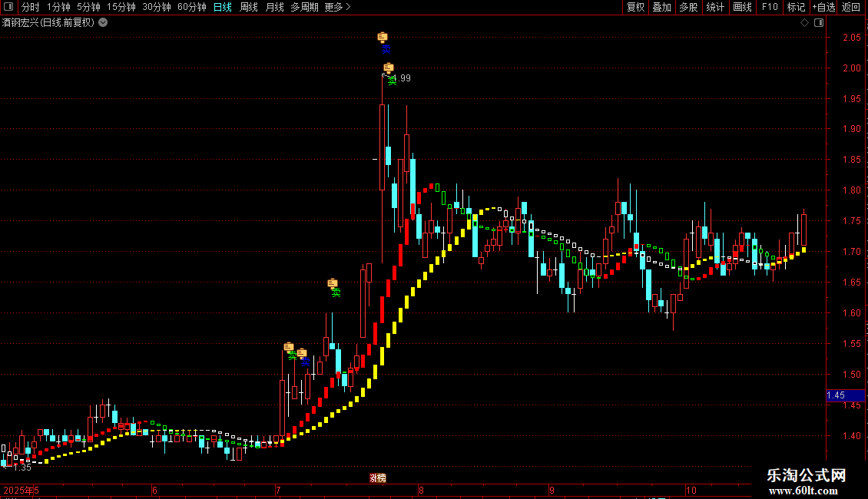The image size is (868, 499).
Task: Open the note icon near 1.65 level
Action: coord(333,283)
